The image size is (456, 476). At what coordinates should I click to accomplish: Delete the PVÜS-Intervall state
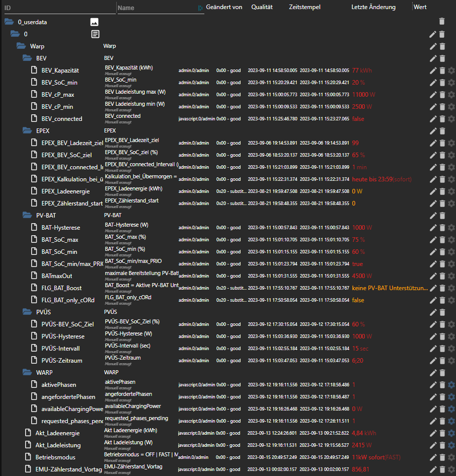tap(442, 349)
